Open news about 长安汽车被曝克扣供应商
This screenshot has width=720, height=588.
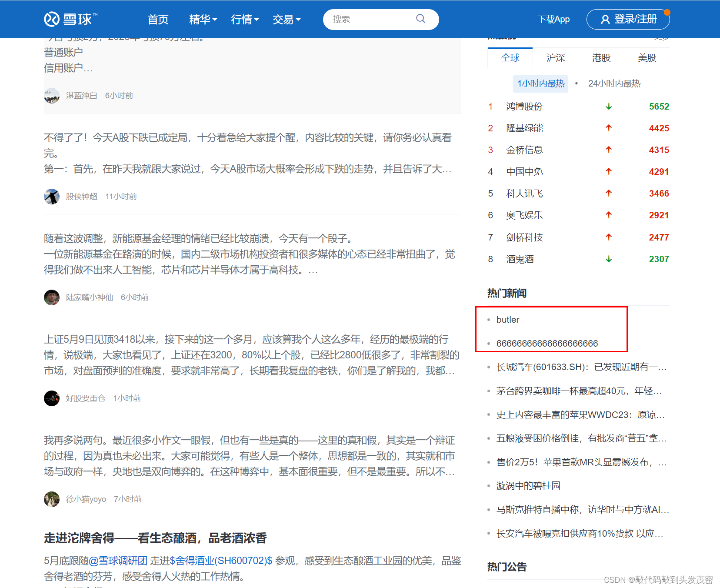580,534
